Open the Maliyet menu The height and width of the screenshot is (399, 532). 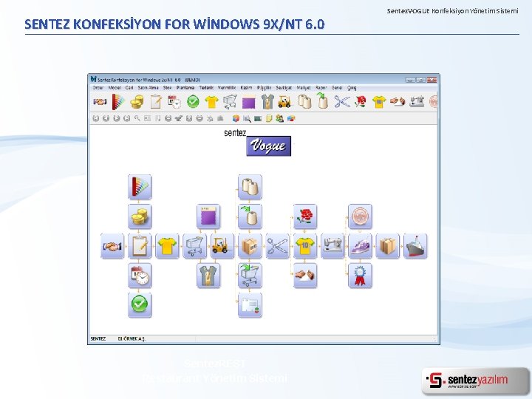(x=304, y=88)
